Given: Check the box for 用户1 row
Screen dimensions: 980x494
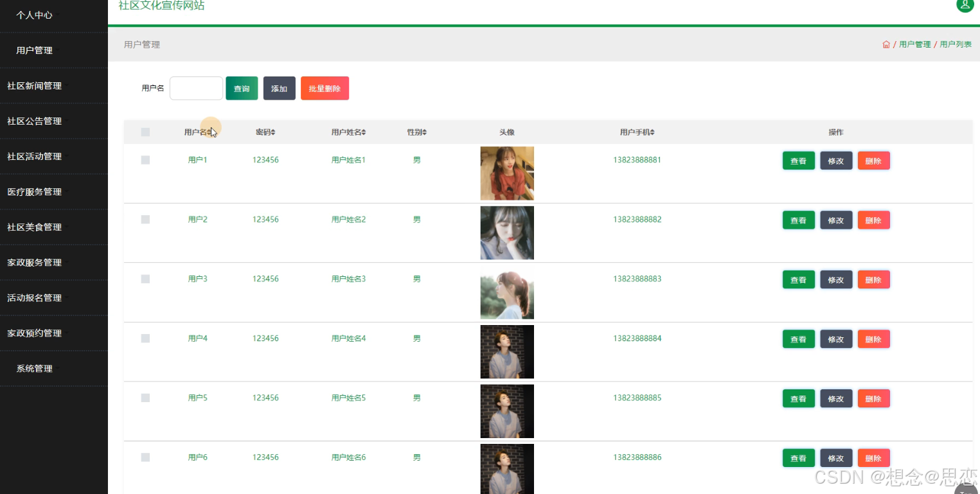Looking at the screenshot, I should (x=145, y=160).
